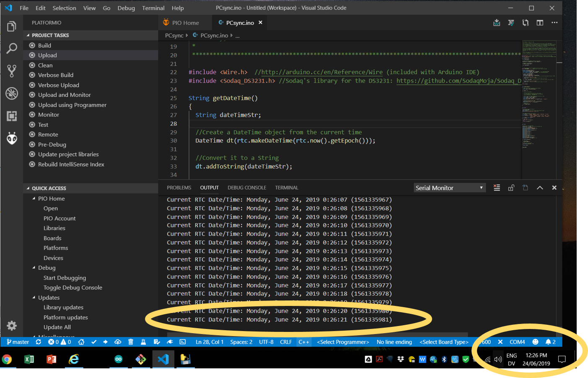
Task: Upload firmware using the arrow status bar icon
Action: tap(105, 342)
